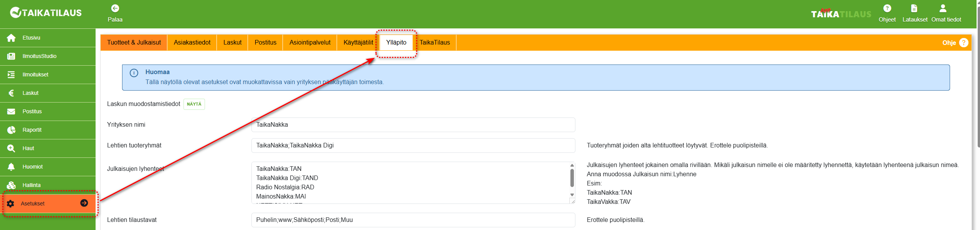Click the NÄYTÄ button

coord(194,104)
